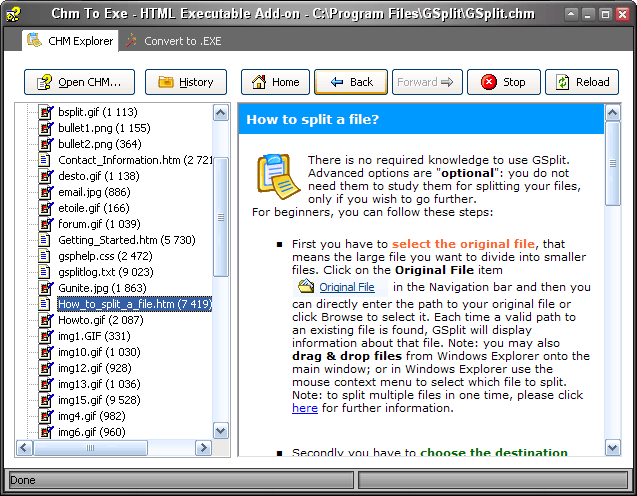637x496 pixels.
Task: Click the Getting_Started.htm document icon
Action: [x=44, y=240]
